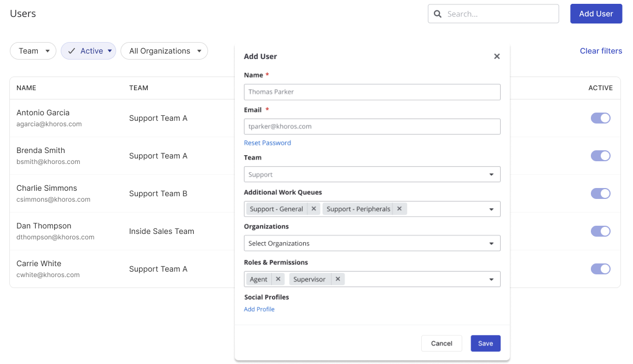Open the Team select in the dialog
The height and width of the screenshot is (364, 633).
coord(372,175)
